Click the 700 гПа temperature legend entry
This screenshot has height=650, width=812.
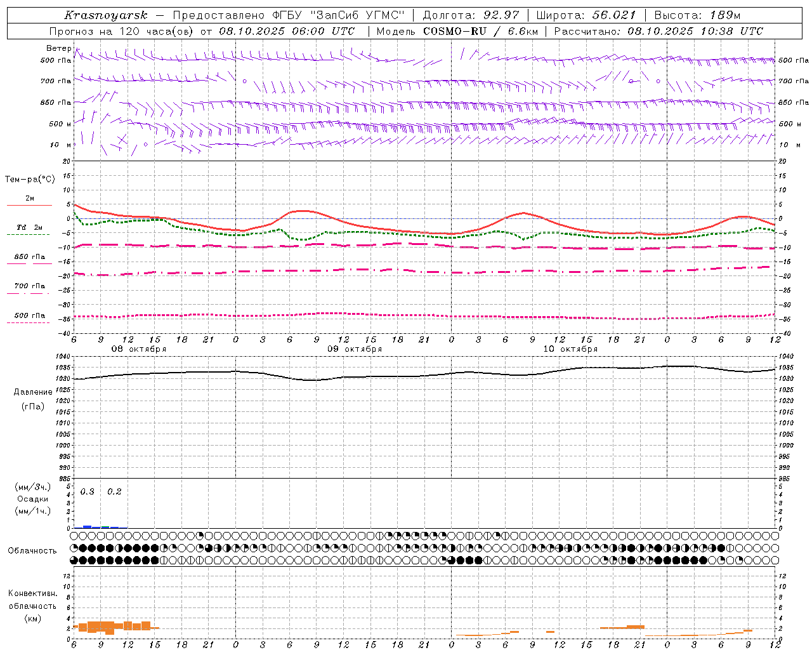[x=29, y=289]
